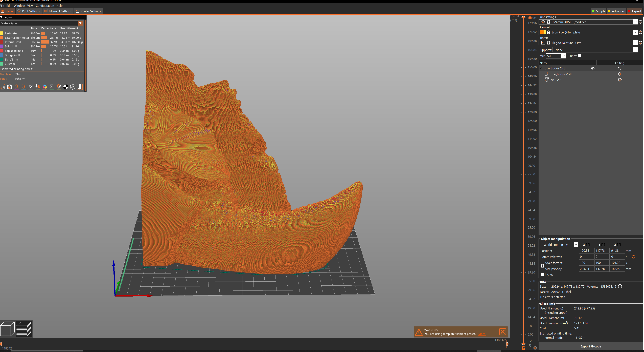Open World coordinates dropdown
This screenshot has width=644, height=352.
click(x=576, y=245)
